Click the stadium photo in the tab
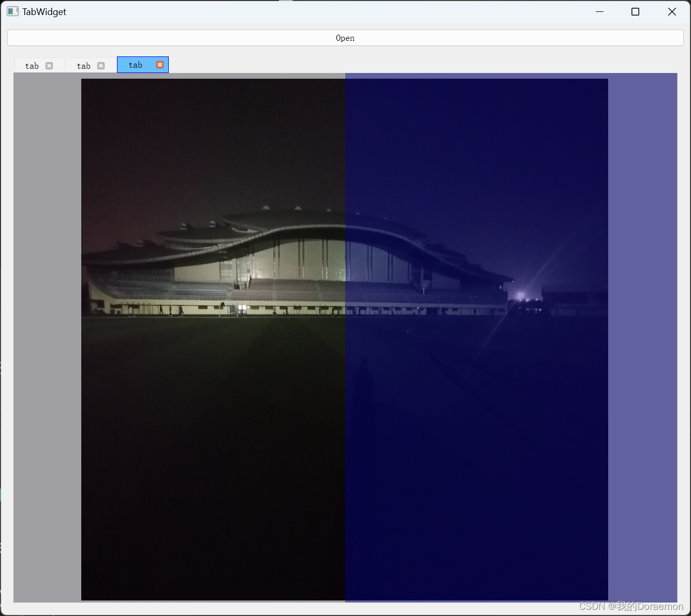Image resolution: width=691 pixels, height=616 pixels. point(345,340)
